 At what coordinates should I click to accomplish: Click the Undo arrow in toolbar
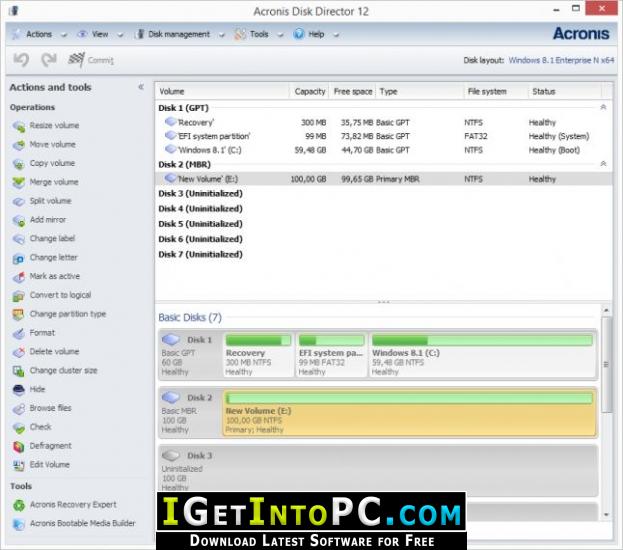pos(21,60)
